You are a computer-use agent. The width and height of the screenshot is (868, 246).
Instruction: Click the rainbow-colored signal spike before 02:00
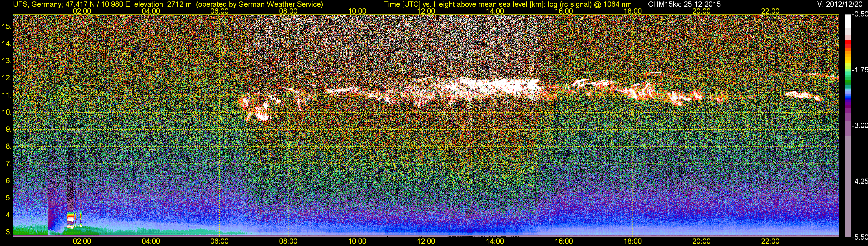pyautogui.click(x=70, y=220)
